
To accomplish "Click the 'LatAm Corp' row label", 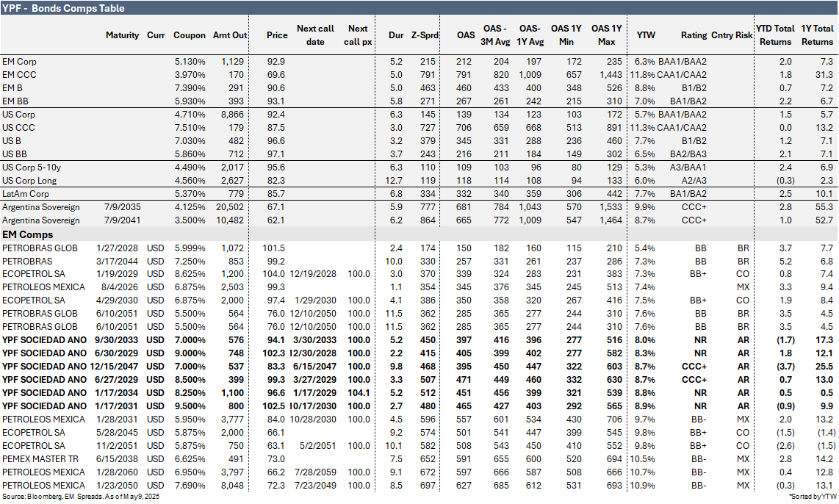I will click(25, 194).
